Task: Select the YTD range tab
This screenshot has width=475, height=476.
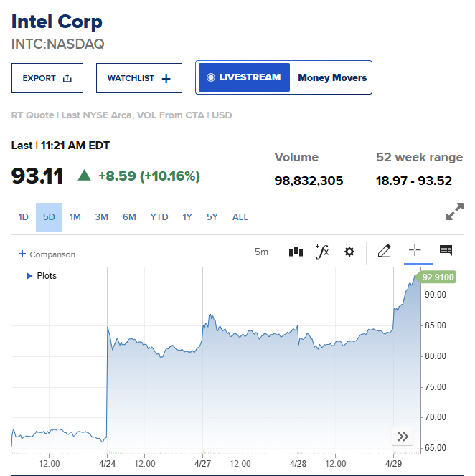Action: coord(159,217)
